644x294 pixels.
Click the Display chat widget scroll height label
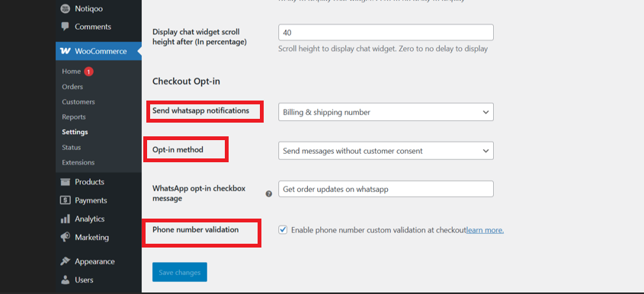point(200,37)
